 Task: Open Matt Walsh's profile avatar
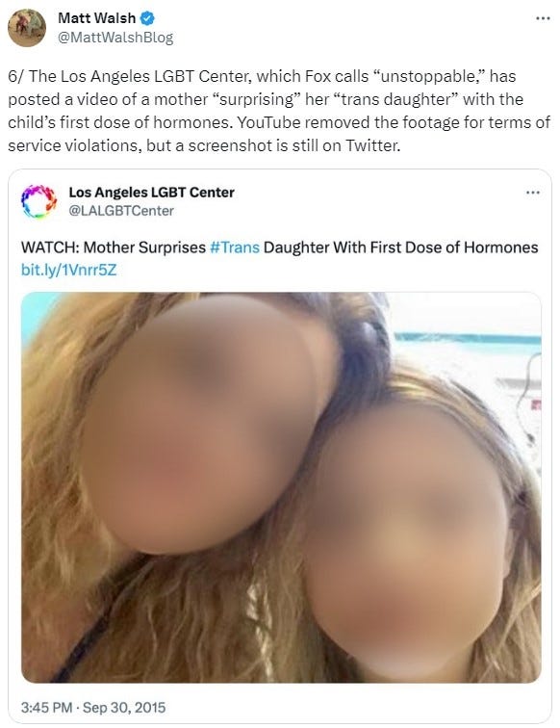[x=27, y=28]
